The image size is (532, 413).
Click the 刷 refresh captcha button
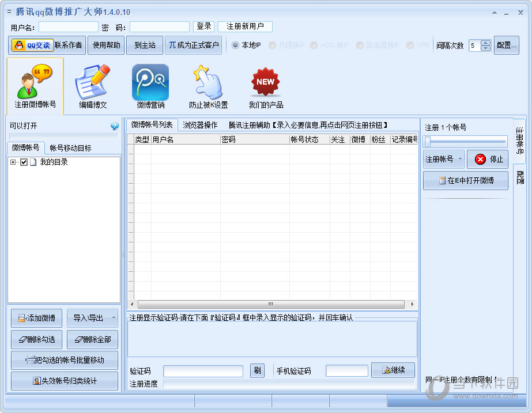pos(257,370)
